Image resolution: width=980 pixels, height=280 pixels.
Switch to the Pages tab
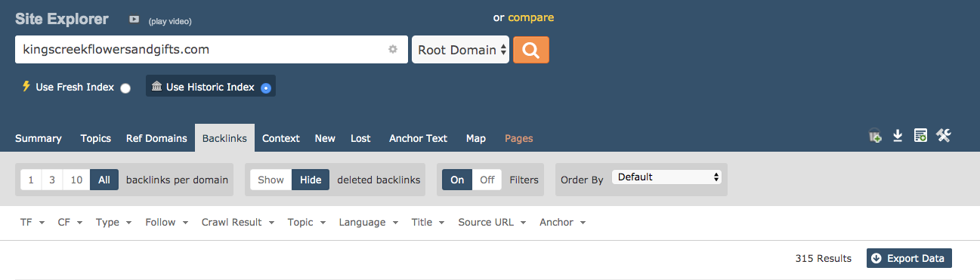click(x=519, y=138)
